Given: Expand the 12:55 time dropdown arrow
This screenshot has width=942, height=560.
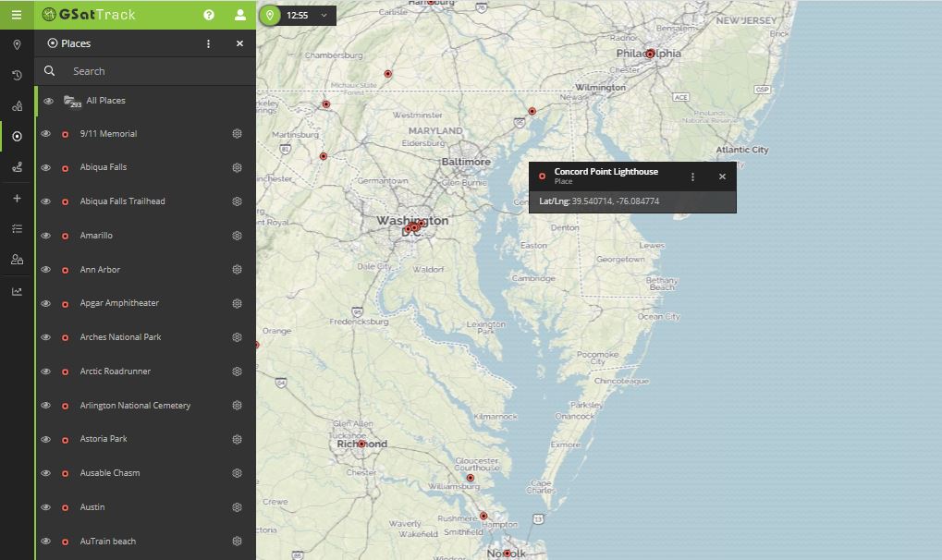Looking at the screenshot, I should [324, 15].
